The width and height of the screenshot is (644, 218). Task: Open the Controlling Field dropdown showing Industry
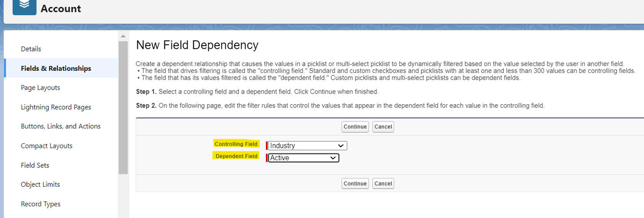pos(307,145)
